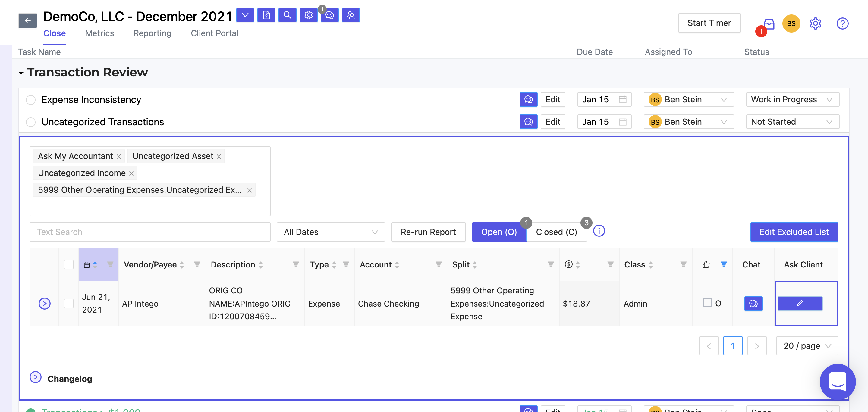Viewport: 868px width, 412px height.
Task: Select the All Dates date range dropdown
Action: [330, 232]
